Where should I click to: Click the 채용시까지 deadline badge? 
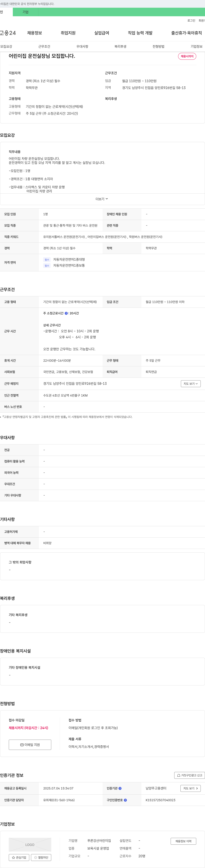pos(187,56)
